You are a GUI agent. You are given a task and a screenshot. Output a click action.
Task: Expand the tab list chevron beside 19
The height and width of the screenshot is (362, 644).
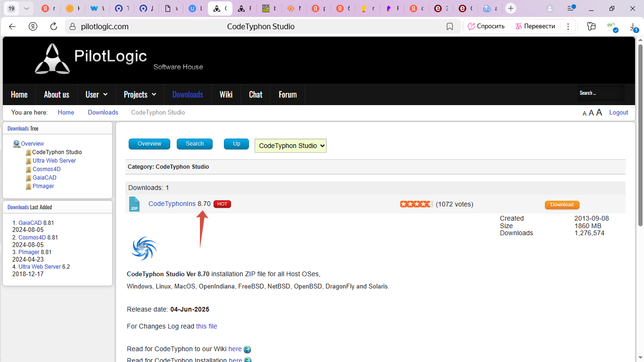click(x=26, y=8)
